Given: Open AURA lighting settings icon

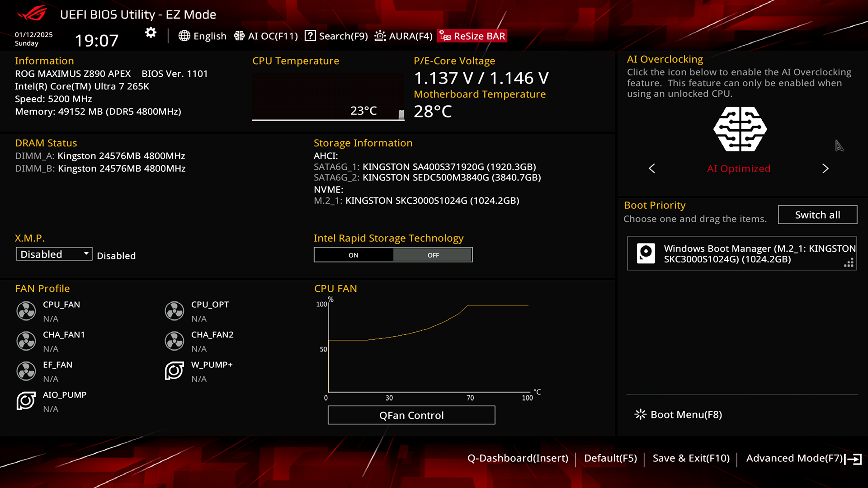Looking at the screenshot, I should (x=380, y=36).
